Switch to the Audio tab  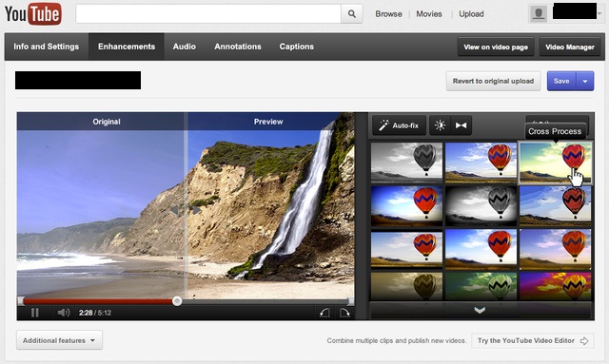185,47
